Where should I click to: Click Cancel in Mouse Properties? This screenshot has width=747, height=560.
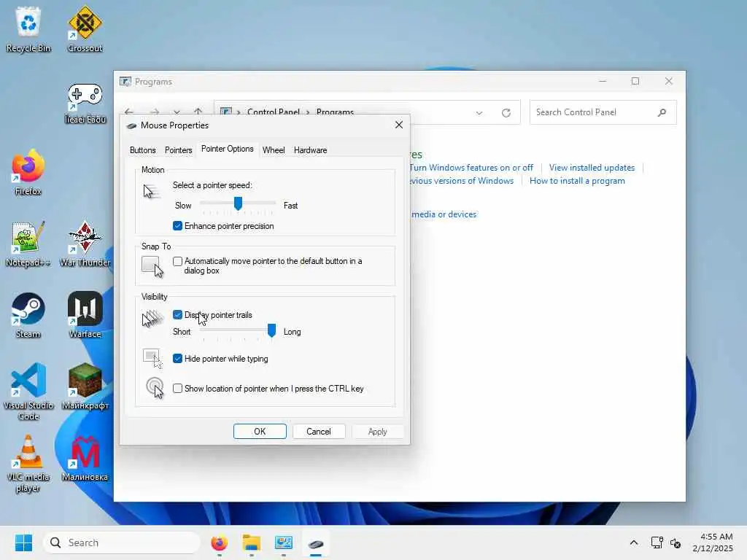coord(319,432)
